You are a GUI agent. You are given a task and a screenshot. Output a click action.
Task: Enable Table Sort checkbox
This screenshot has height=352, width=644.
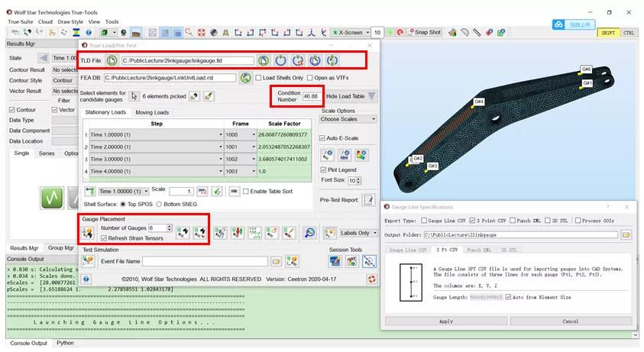(x=246, y=192)
